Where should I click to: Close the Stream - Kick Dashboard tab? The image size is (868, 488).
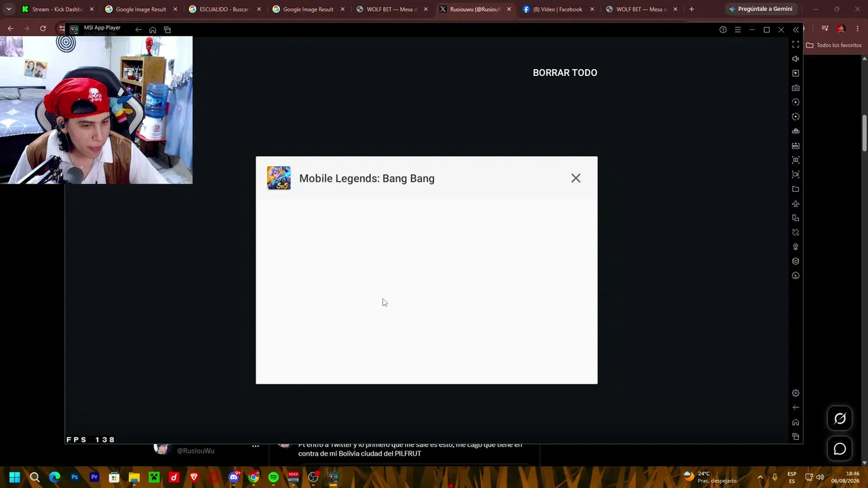92,9
